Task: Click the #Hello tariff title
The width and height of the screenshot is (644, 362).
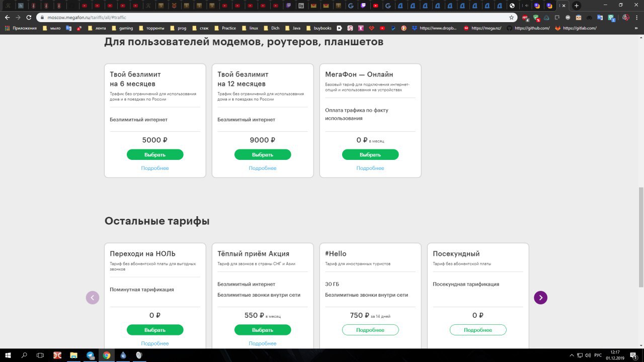Action: point(336,253)
